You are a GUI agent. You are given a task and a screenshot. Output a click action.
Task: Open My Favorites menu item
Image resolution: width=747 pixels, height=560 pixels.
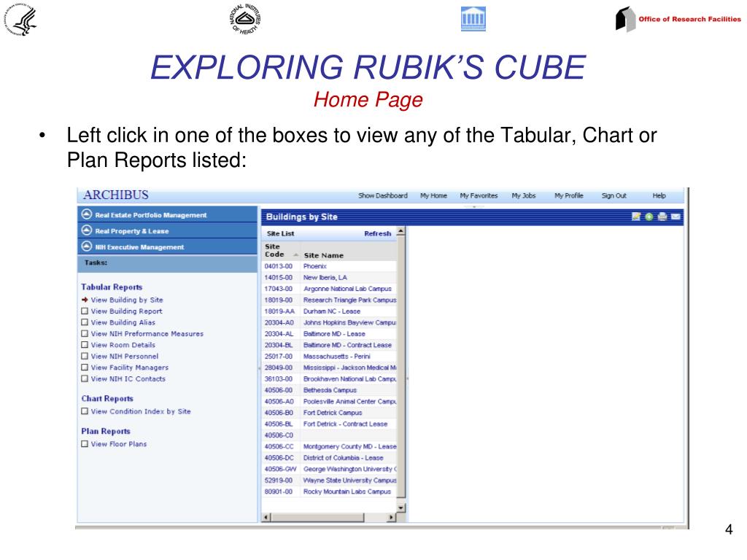click(x=479, y=195)
